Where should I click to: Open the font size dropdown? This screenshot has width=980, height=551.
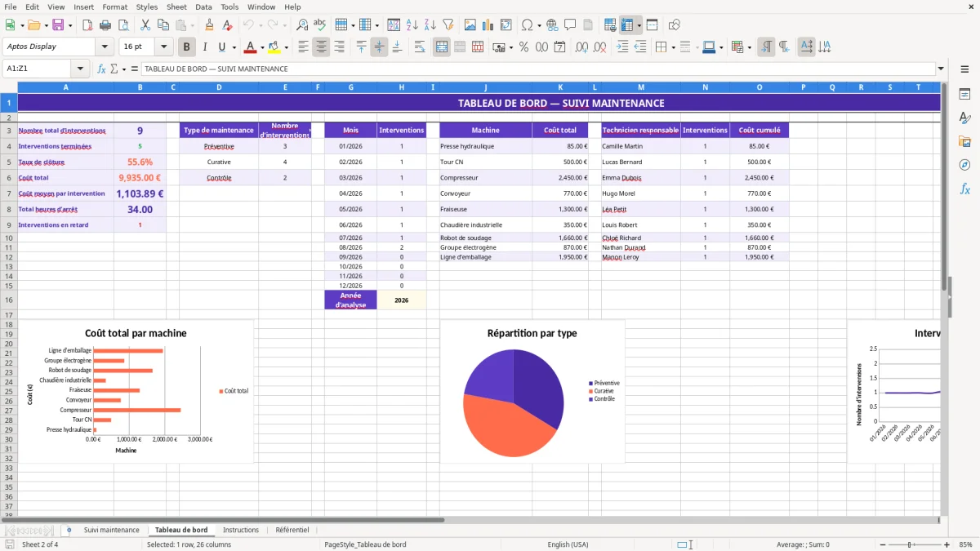pyautogui.click(x=164, y=47)
